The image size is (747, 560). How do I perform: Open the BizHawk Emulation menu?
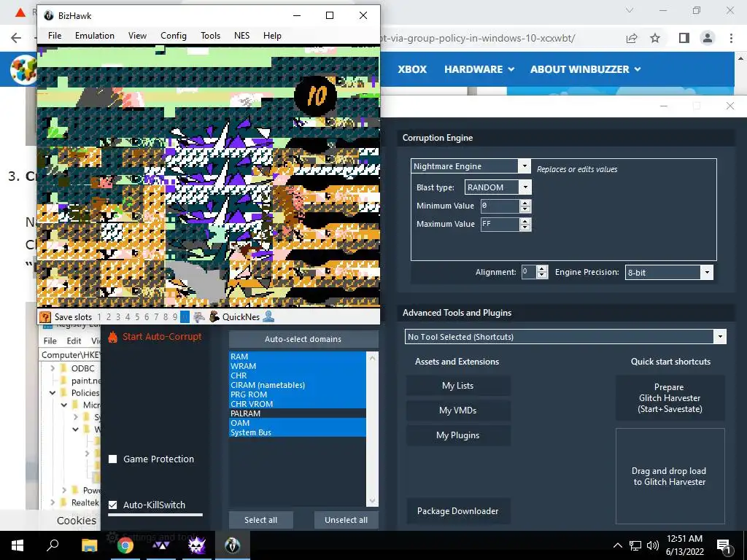[x=95, y=36]
